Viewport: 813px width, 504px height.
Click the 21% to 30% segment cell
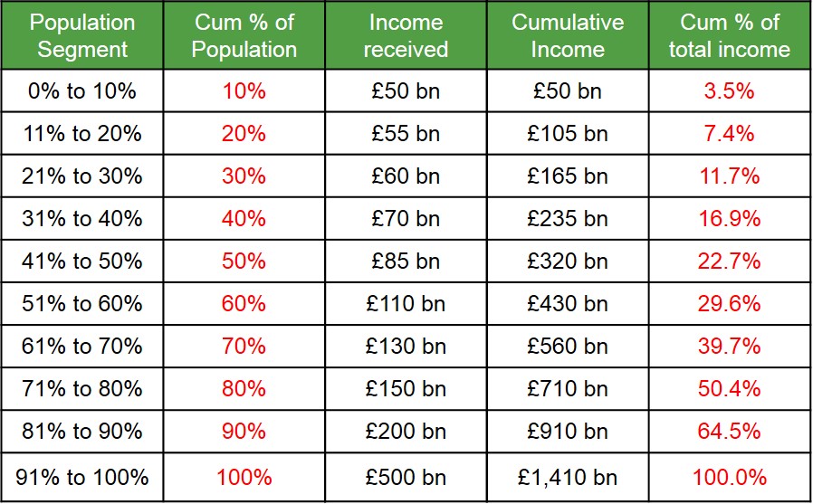coord(82,176)
